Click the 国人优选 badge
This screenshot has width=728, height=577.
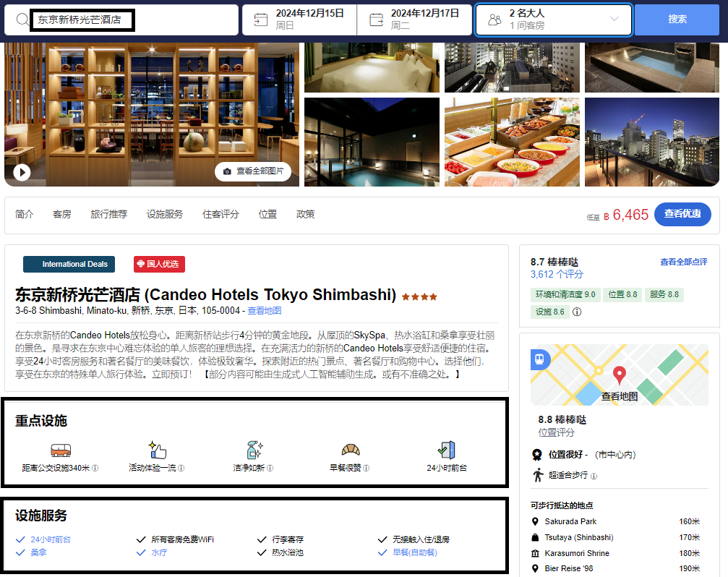pos(159,264)
